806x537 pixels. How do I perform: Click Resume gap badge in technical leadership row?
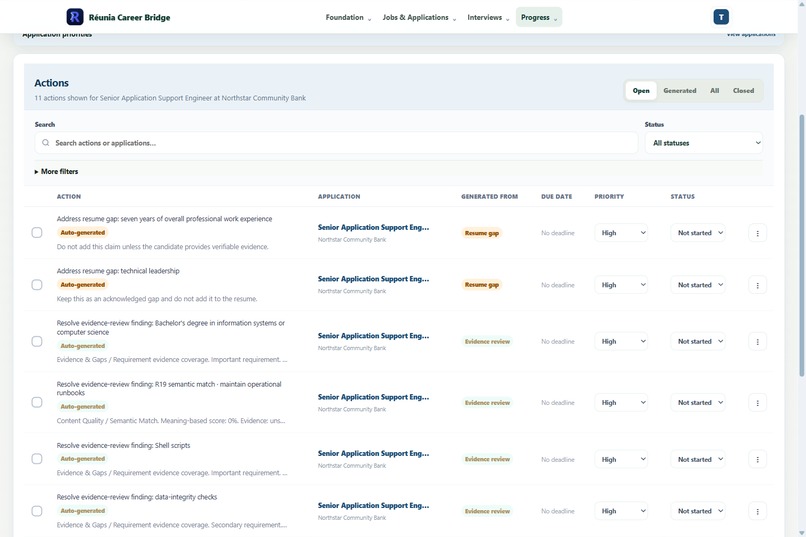point(482,285)
